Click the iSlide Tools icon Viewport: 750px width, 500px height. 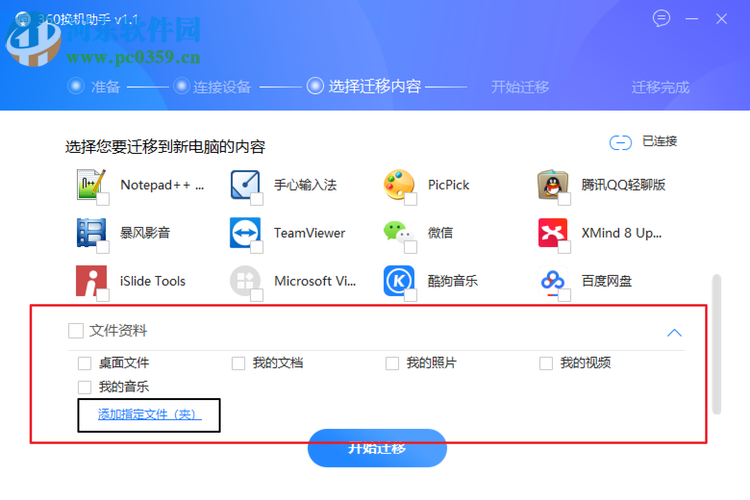click(91, 281)
